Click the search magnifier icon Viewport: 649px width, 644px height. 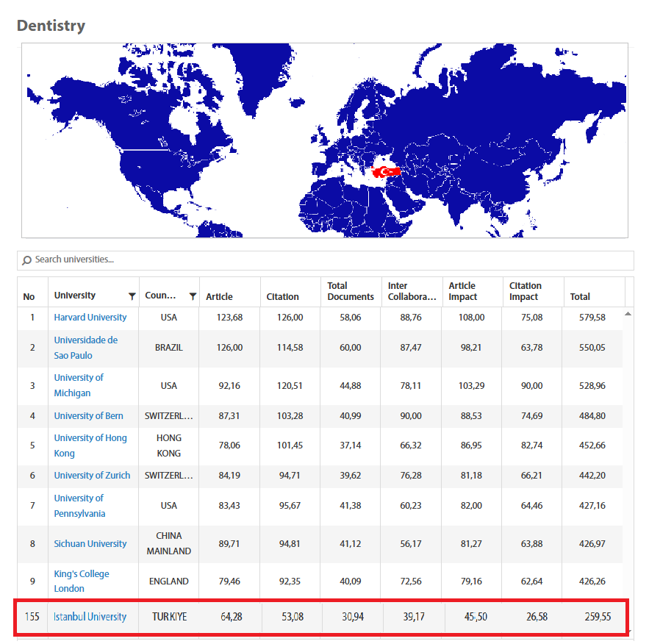click(x=27, y=260)
